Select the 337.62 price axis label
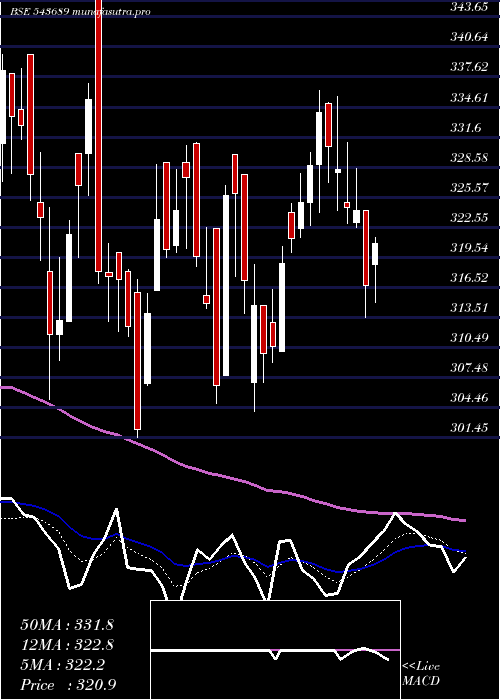500x700 pixels. click(469, 67)
